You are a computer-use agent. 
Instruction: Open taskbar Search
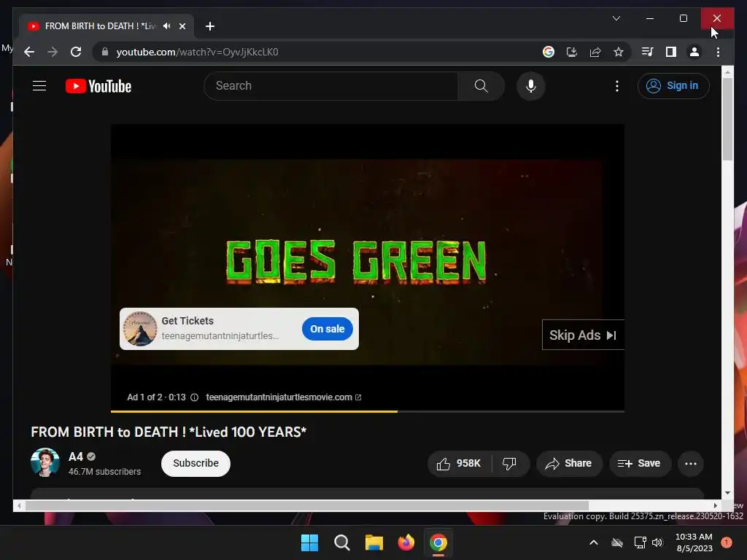pos(341,542)
